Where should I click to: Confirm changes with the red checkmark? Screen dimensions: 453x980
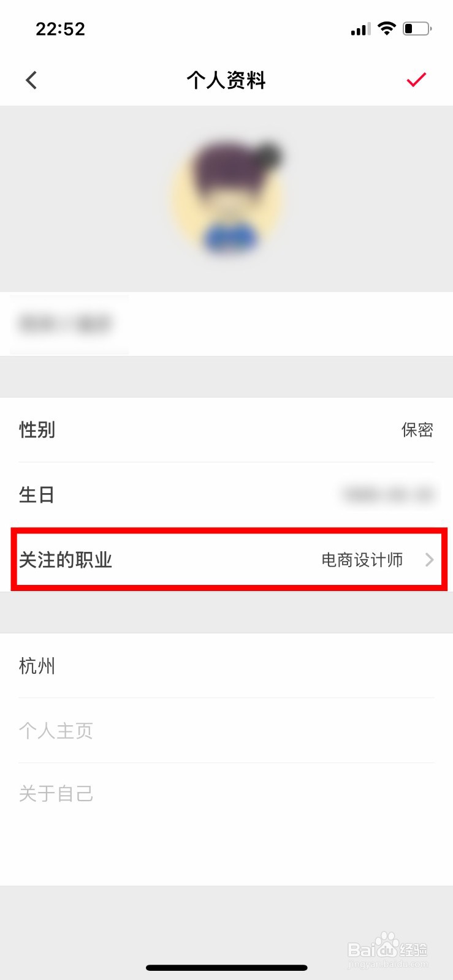point(416,80)
